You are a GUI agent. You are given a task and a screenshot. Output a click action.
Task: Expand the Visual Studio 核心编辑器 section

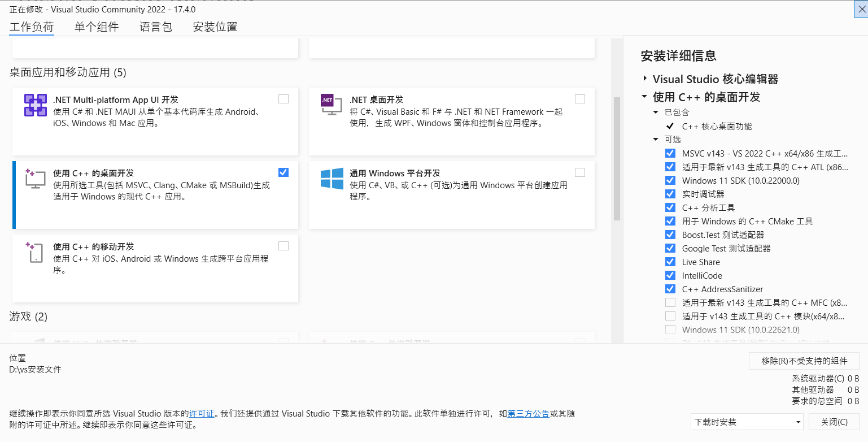click(x=644, y=79)
